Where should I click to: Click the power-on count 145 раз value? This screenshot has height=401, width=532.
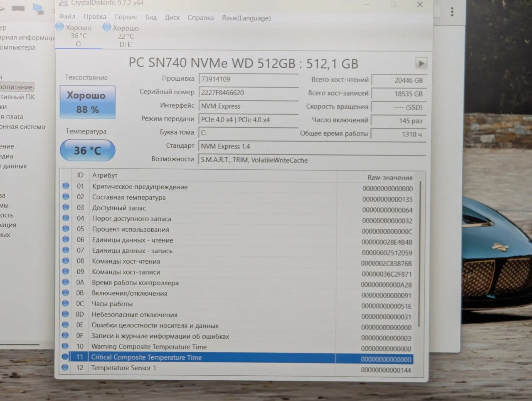click(399, 121)
